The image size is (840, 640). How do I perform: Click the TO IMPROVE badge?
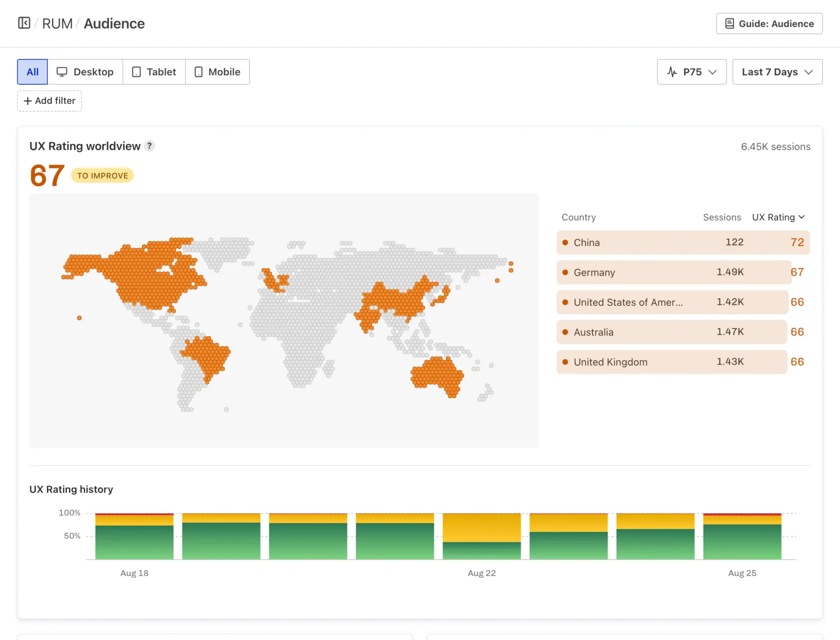tap(102, 175)
